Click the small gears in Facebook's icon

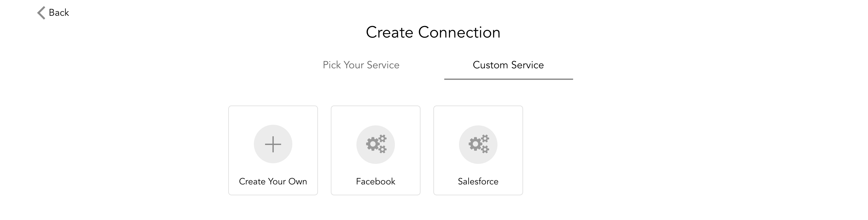click(382, 139)
